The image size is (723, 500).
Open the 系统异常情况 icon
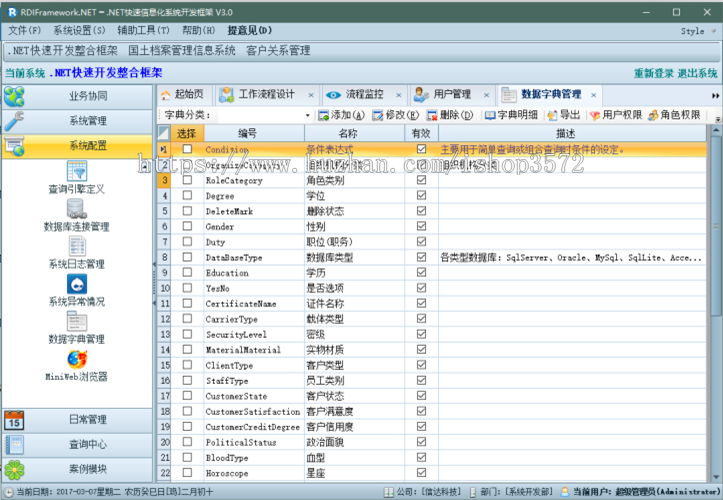pos(77,284)
